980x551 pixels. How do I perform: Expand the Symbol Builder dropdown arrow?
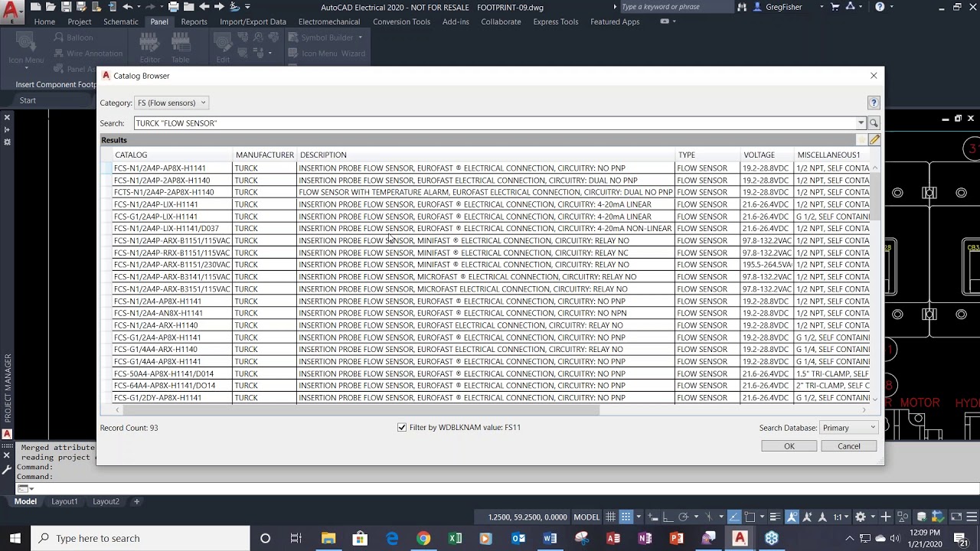pyautogui.click(x=360, y=37)
